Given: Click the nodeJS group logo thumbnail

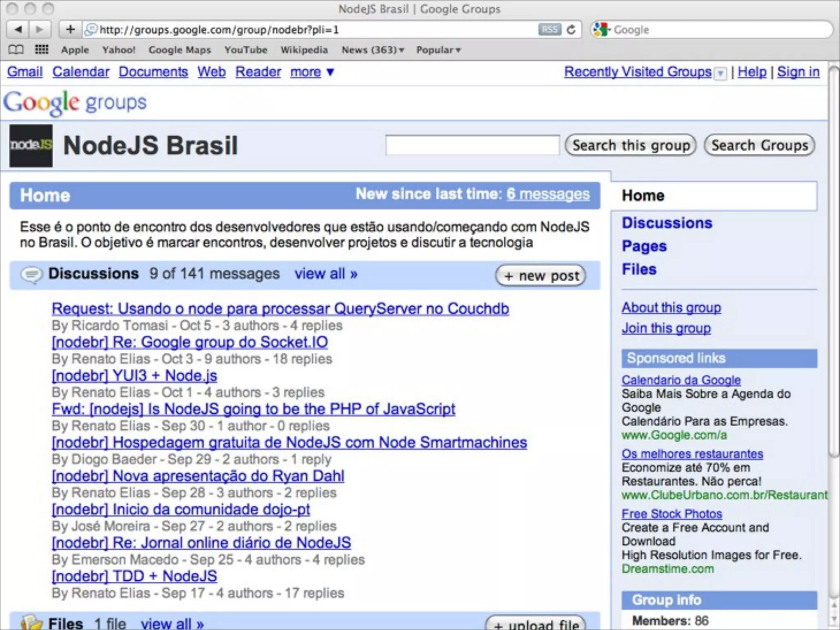Looking at the screenshot, I should click(31, 146).
